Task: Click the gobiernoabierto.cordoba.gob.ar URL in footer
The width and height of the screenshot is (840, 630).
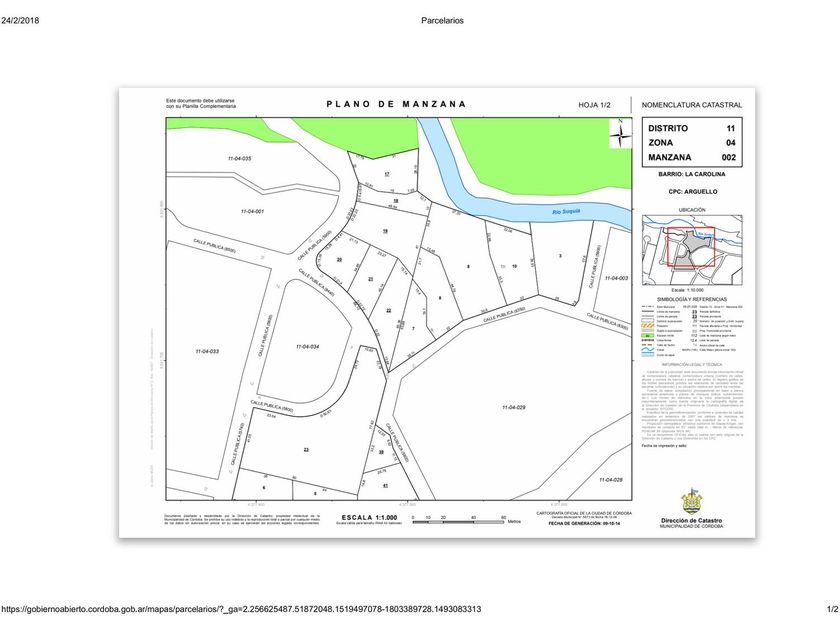Action: [x=241, y=609]
